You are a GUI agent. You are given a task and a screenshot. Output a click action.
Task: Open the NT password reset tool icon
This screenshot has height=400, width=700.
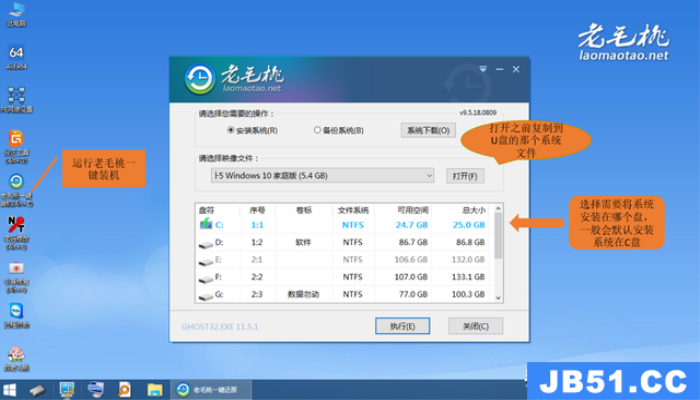pyautogui.click(x=16, y=233)
